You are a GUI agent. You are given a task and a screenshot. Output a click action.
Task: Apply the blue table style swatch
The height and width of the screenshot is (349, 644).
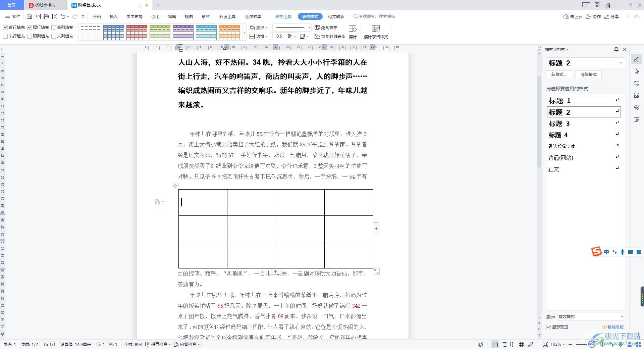pyautogui.click(x=114, y=33)
